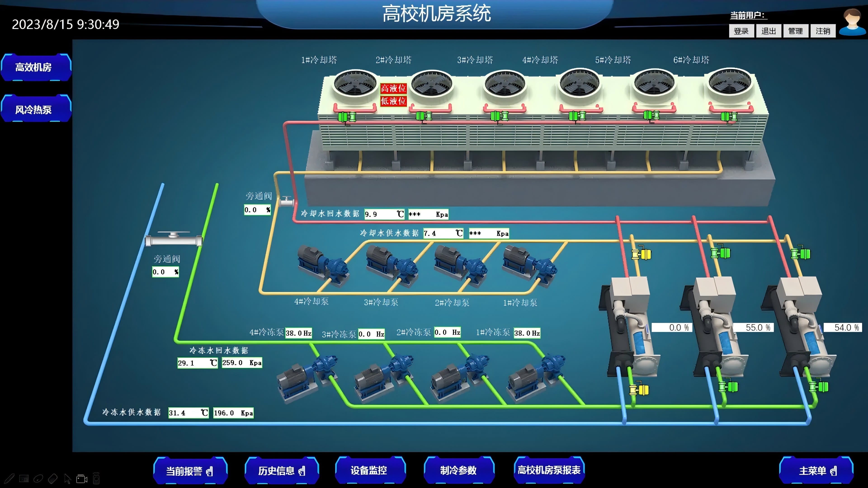This screenshot has width=868, height=488.
Task: Toggle the yellow valve above first chiller
Action: point(641,254)
